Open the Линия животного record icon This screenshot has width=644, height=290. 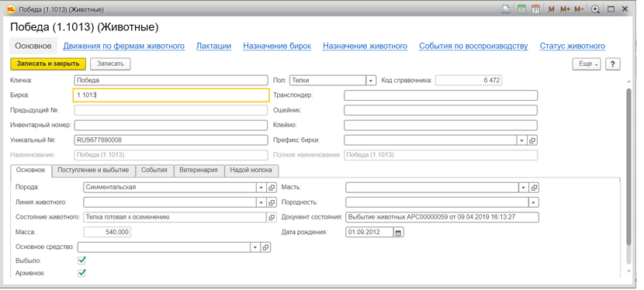[272, 202]
